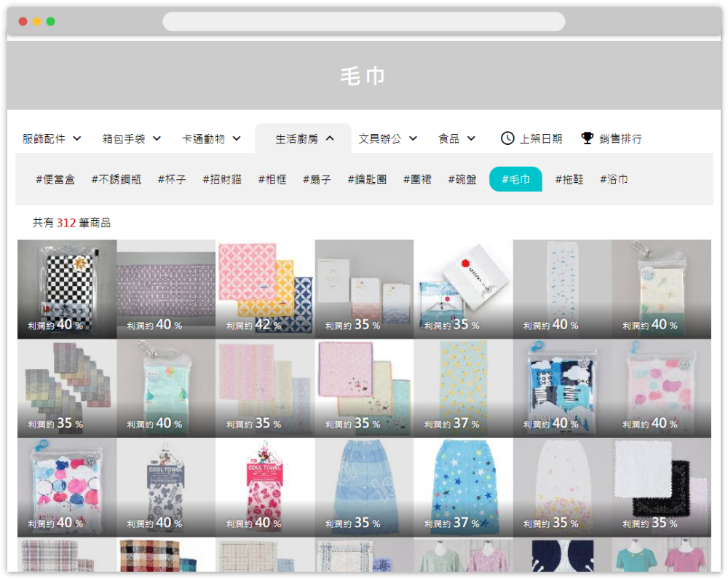Click the 共有 312 筆商品 count text

[x=71, y=223]
